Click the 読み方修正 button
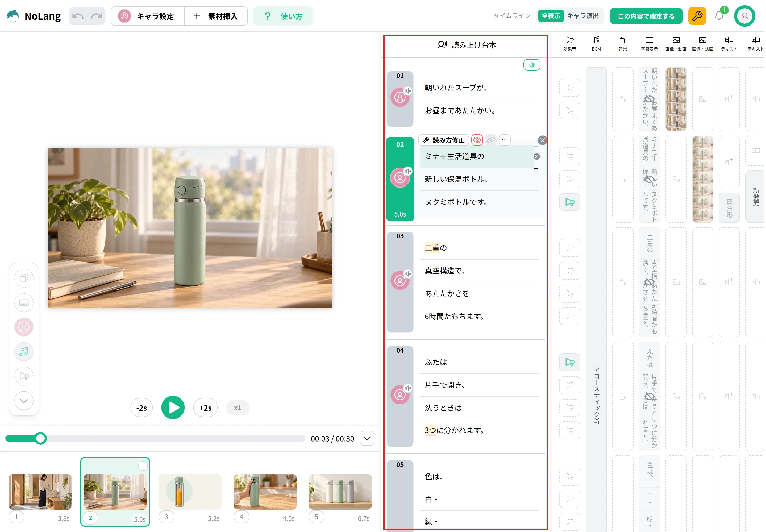Image resolution: width=766 pixels, height=532 pixels. (x=444, y=140)
